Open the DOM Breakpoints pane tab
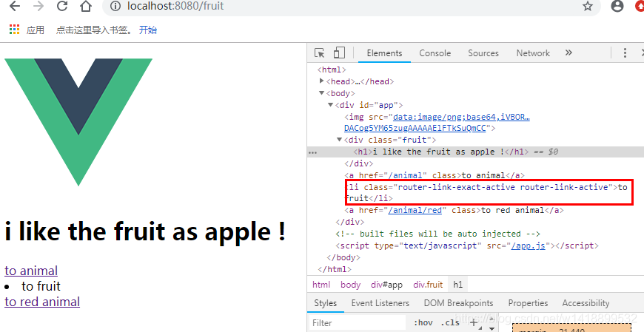The width and height of the screenshot is (644, 332). click(x=458, y=303)
